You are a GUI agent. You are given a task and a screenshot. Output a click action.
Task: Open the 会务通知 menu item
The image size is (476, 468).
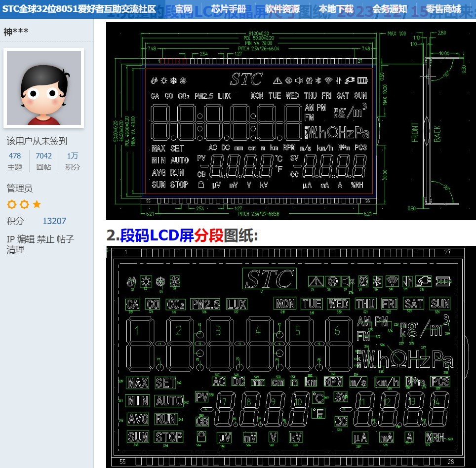pyautogui.click(x=390, y=9)
